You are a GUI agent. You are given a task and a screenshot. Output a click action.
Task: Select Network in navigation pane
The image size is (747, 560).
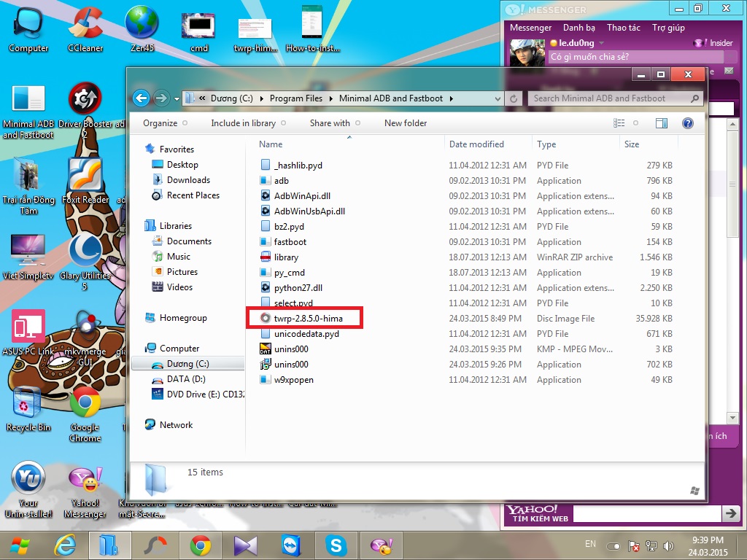[x=176, y=425]
